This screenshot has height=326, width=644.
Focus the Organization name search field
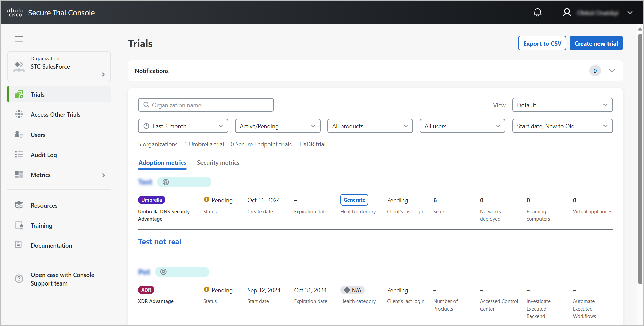206,105
